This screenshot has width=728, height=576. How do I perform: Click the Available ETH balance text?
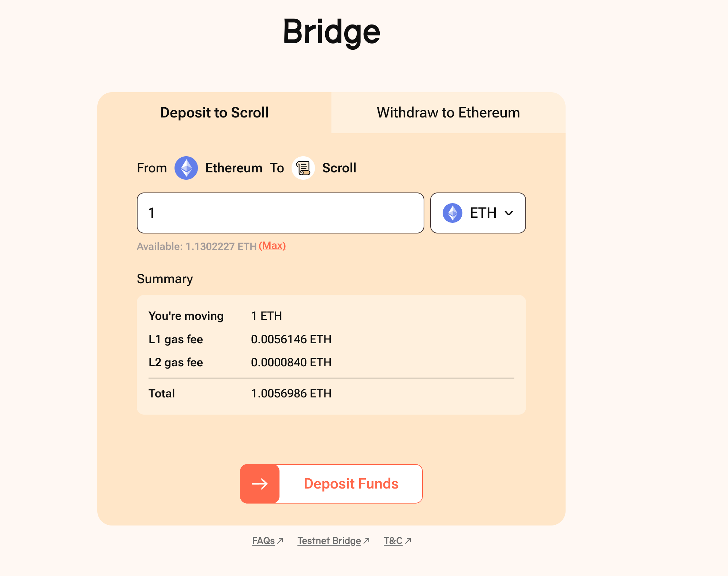197,246
